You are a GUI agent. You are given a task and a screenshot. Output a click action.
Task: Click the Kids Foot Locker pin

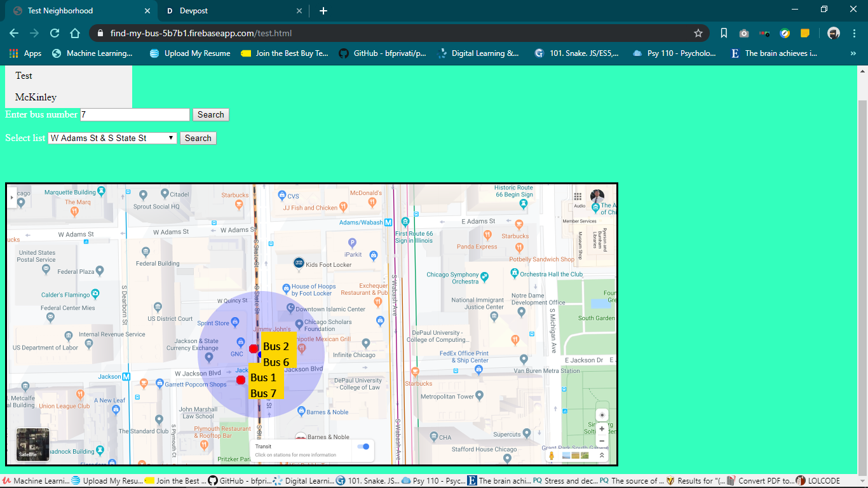[x=299, y=262]
